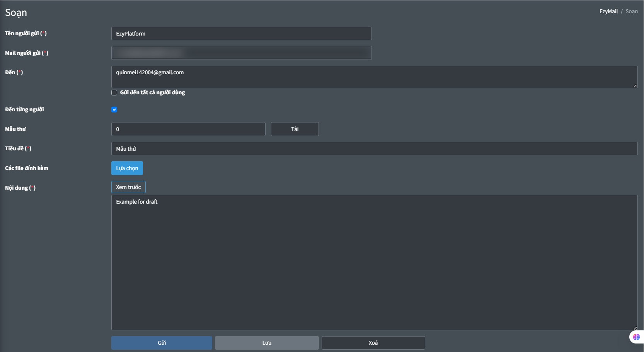Enable the 'Gửi đến tất cả người dùng' checkbox
The height and width of the screenshot is (352, 644).
114,92
